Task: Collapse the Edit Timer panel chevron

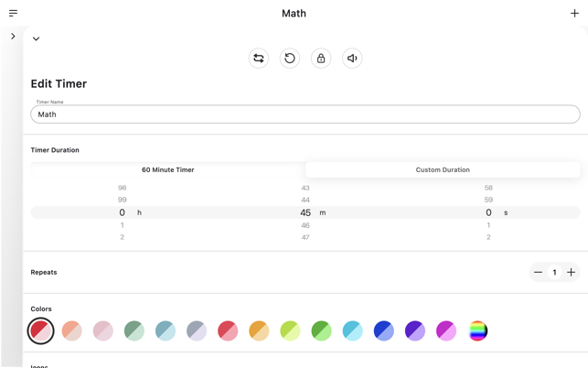Action: pos(37,39)
